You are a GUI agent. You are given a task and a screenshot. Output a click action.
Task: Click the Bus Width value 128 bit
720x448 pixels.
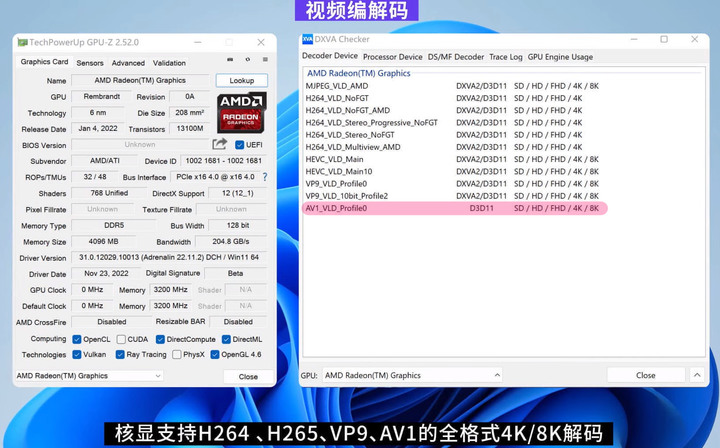click(x=238, y=225)
